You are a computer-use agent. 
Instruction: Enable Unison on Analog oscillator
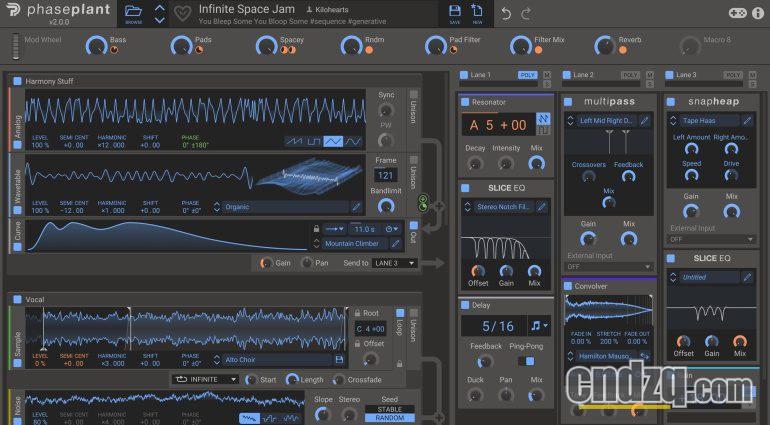pyautogui.click(x=413, y=94)
